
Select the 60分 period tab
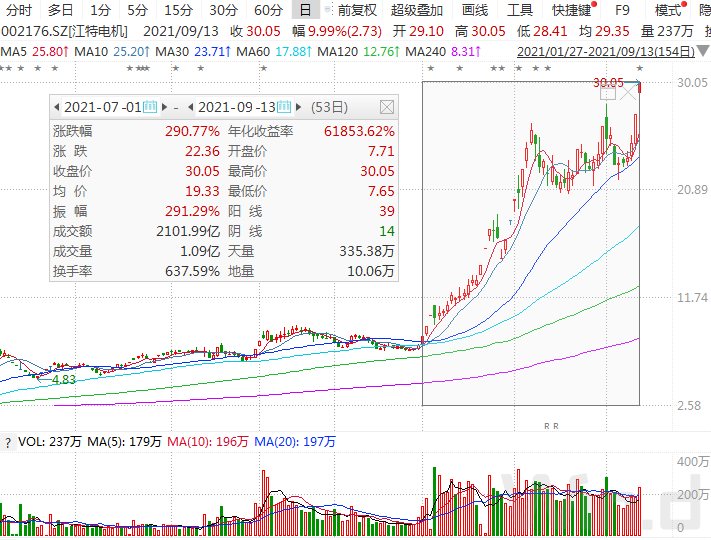pyautogui.click(x=268, y=10)
